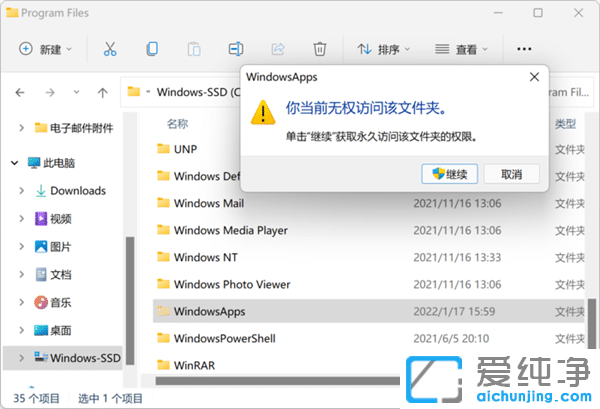600x409 pixels.
Task: Select 文档 in navigation pane
Action: (x=53, y=274)
